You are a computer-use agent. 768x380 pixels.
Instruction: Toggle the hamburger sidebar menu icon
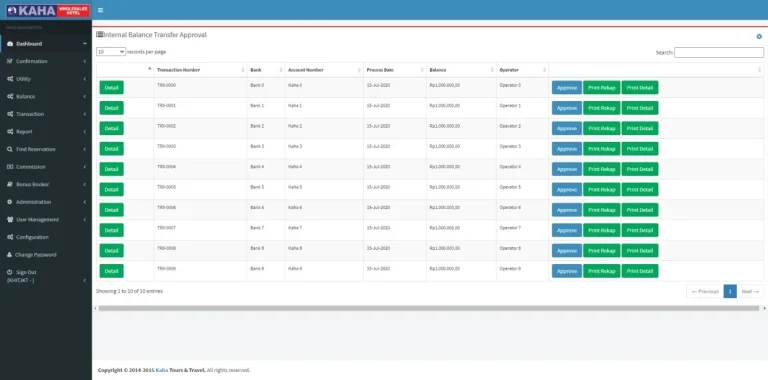(100, 10)
